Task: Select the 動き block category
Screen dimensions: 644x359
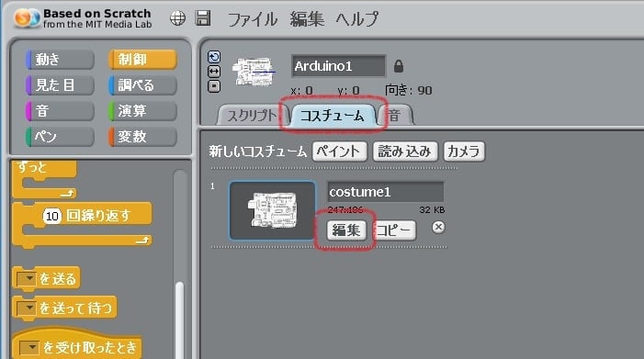Action: pos(60,60)
